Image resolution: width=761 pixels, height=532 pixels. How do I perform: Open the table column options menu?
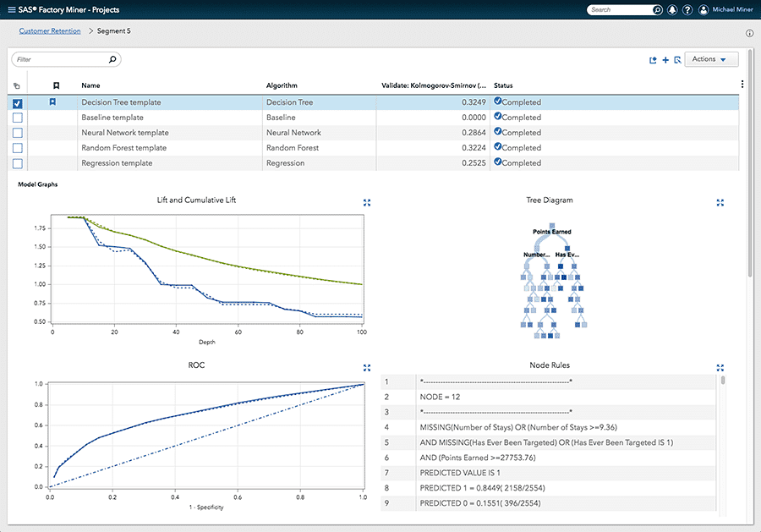[742, 85]
